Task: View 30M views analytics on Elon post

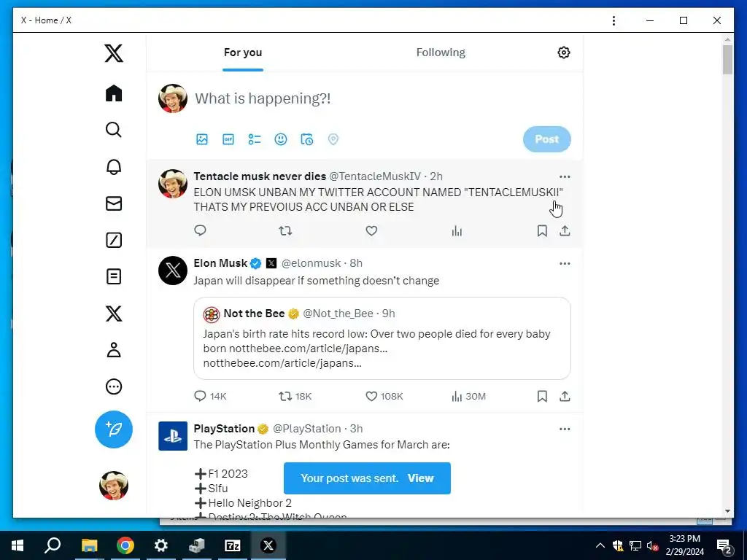Action: point(469,396)
